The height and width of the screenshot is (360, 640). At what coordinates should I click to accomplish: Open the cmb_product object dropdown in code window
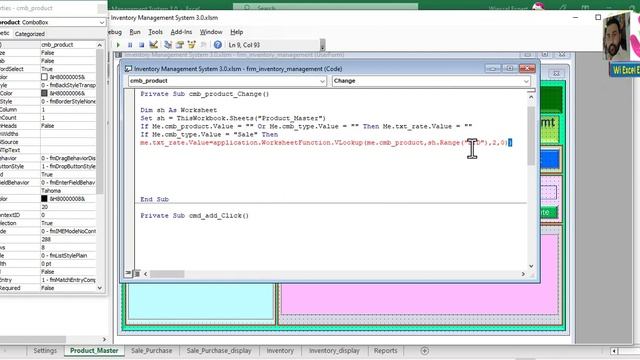322,81
